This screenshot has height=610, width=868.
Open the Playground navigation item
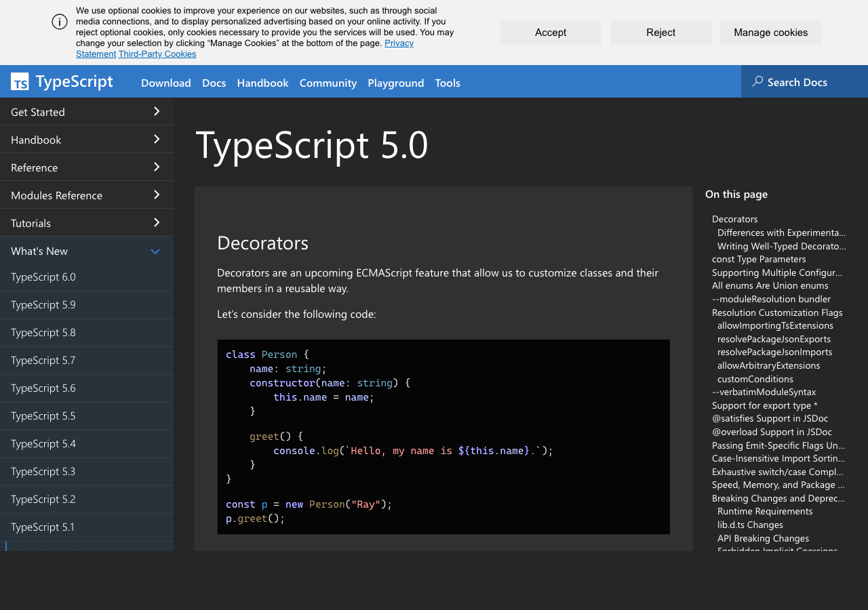(x=396, y=83)
